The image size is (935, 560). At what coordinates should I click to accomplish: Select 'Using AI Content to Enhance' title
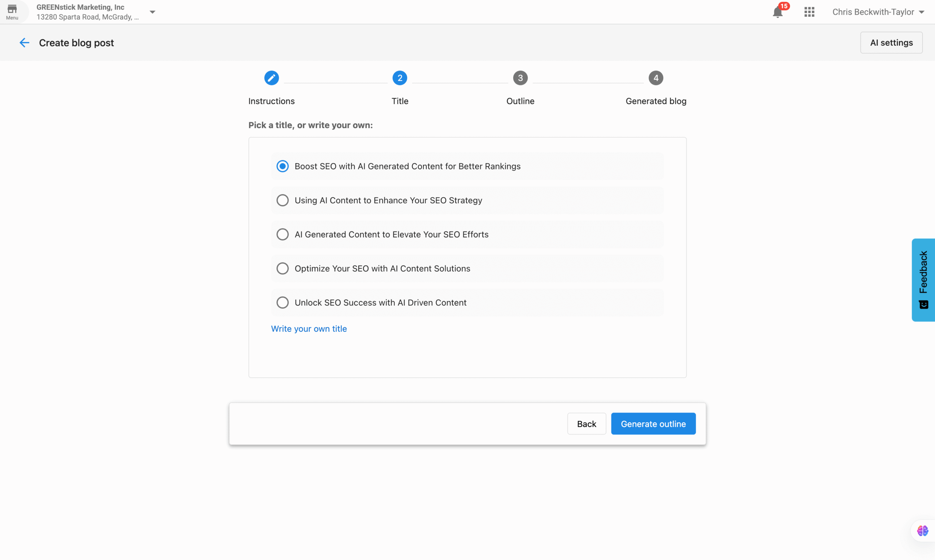(282, 200)
